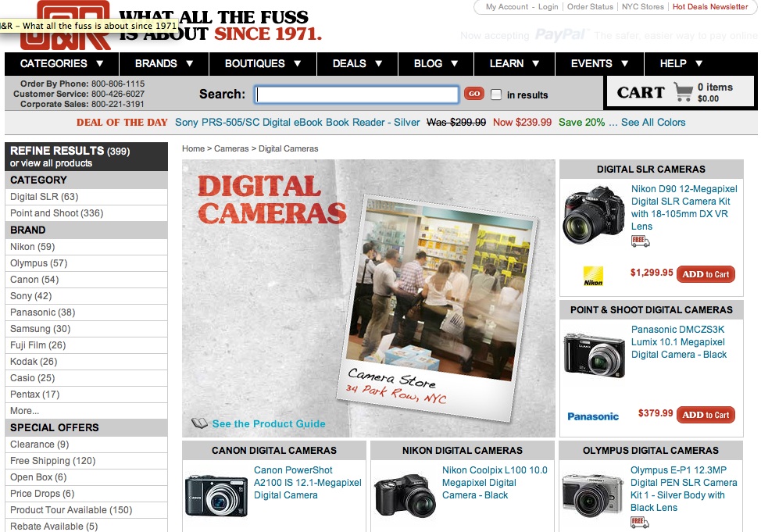The image size is (761, 532).
Task: Open the Olympus E-P1 camera thumbnail
Action: (x=592, y=495)
